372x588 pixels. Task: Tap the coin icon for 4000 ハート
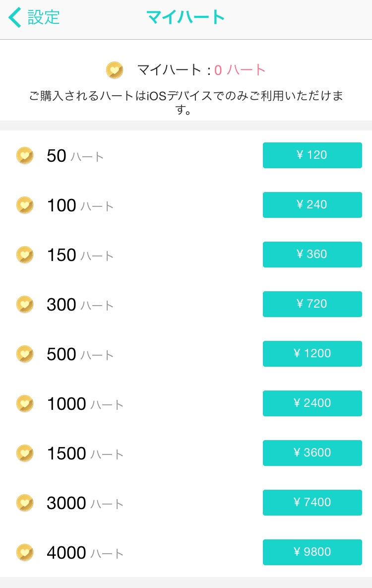25,552
